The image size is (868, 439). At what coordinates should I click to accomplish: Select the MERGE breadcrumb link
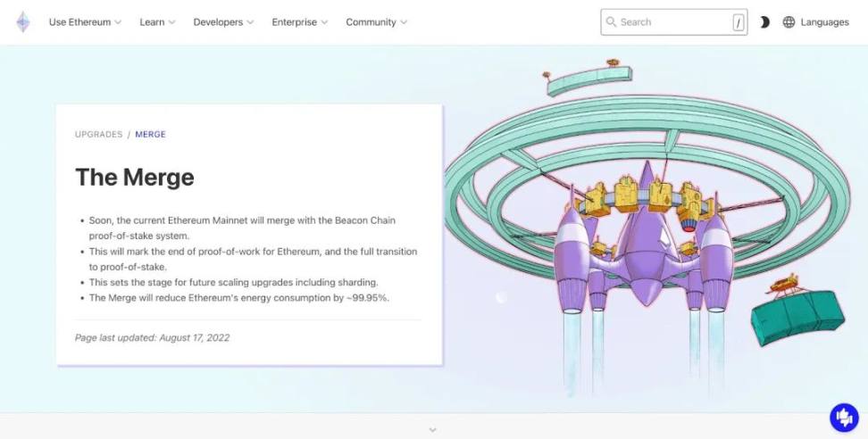pyautogui.click(x=150, y=135)
